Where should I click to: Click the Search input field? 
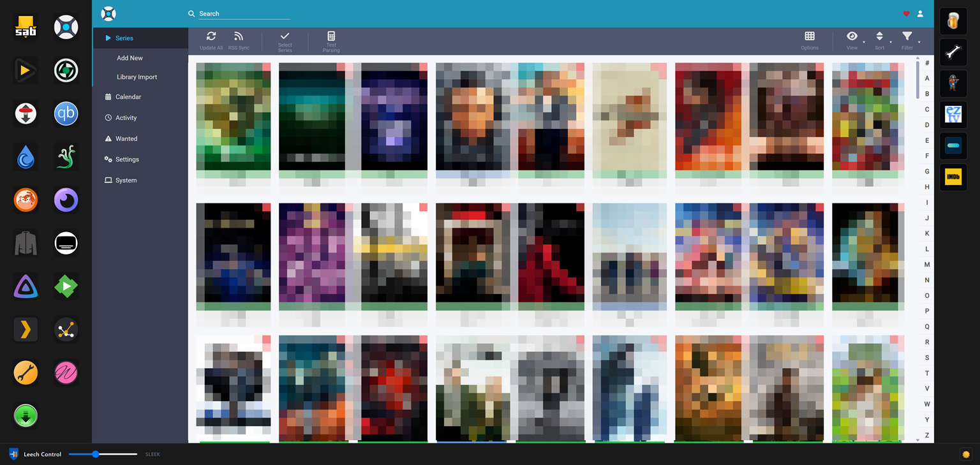[244, 13]
